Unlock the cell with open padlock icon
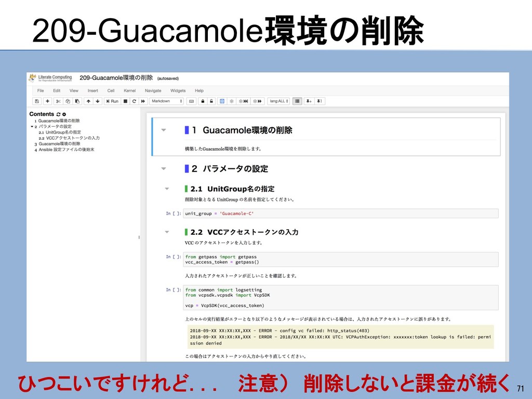The height and width of the screenshot is (399, 532). pos(211,101)
